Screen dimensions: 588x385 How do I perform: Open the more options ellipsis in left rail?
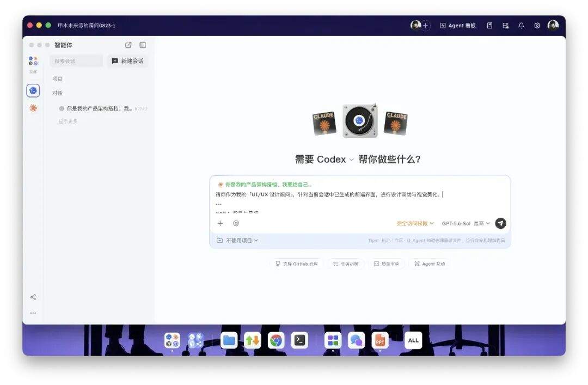[x=33, y=313]
